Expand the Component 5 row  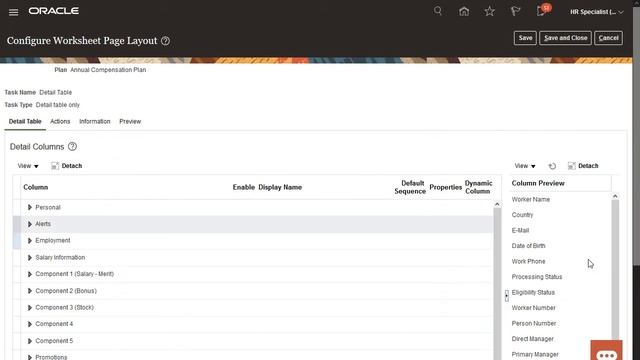29,341
